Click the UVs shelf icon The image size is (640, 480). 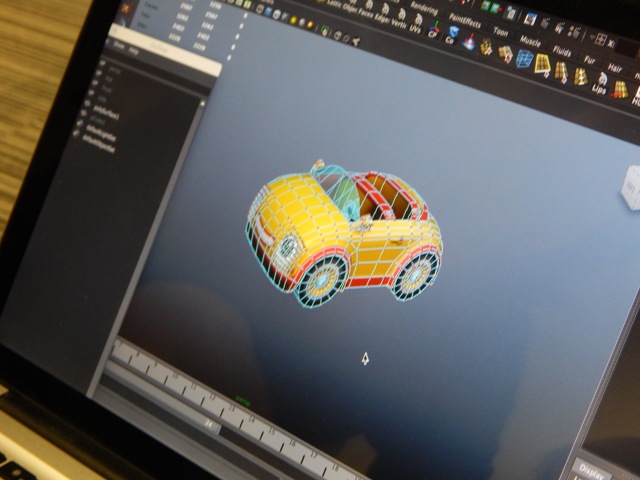pyautogui.click(x=416, y=24)
